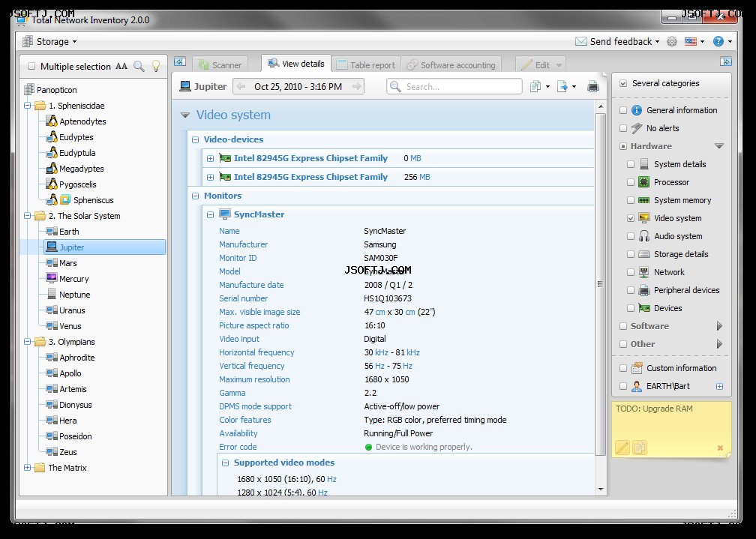
Task: Click the AA font size icon
Action: click(x=121, y=67)
